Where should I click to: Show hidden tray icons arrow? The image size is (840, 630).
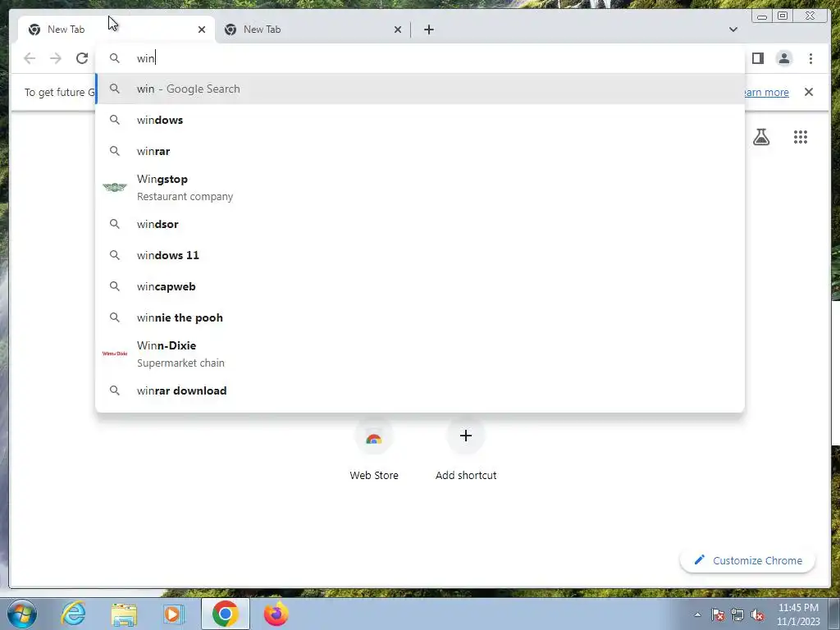(x=697, y=614)
